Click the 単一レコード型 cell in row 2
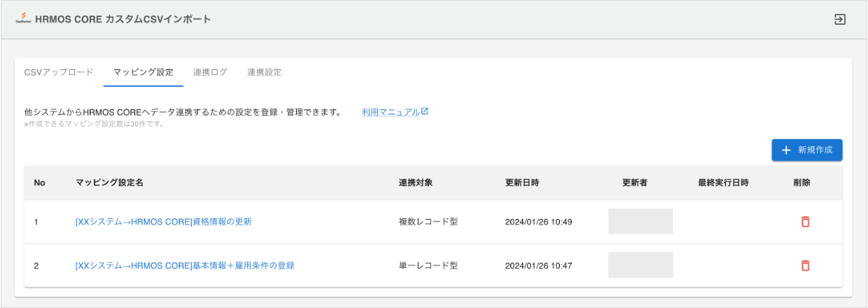This screenshot has width=868, height=308. point(428,266)
